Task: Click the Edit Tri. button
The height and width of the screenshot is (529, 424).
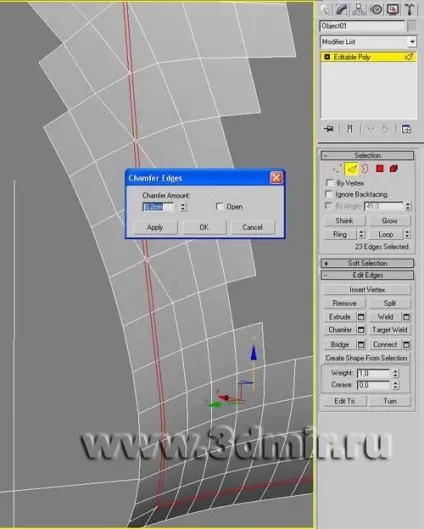Action: pyautogui.click(x=344, y=401)
